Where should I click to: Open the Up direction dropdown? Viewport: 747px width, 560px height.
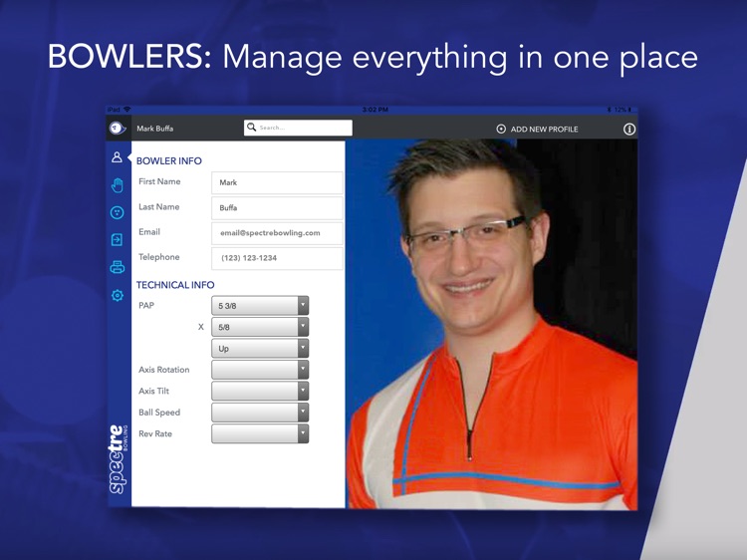click(260, 349)
